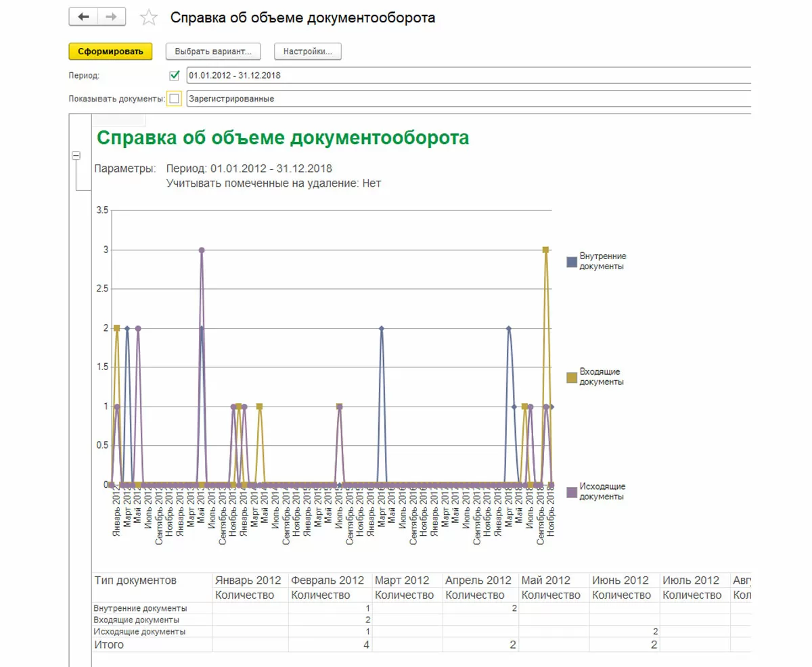The height and width of the screenshot is (667, 812).
Task: Click the Зарегистрированные value field
Action: point(467,99)
